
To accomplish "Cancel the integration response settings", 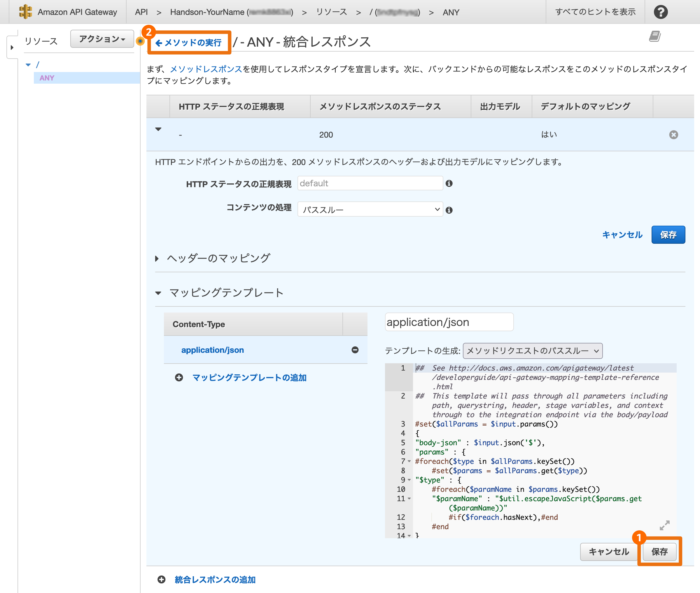I will 622,235.
